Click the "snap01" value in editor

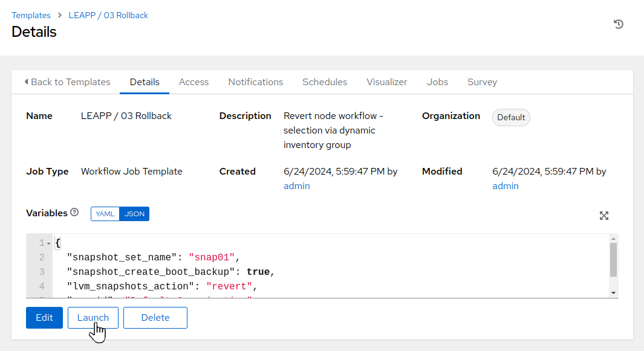[212, 257]
